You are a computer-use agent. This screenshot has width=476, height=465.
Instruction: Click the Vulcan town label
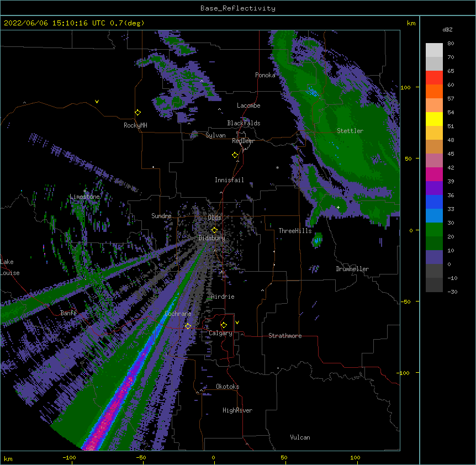pyautogui.click(x=300, y=437)
